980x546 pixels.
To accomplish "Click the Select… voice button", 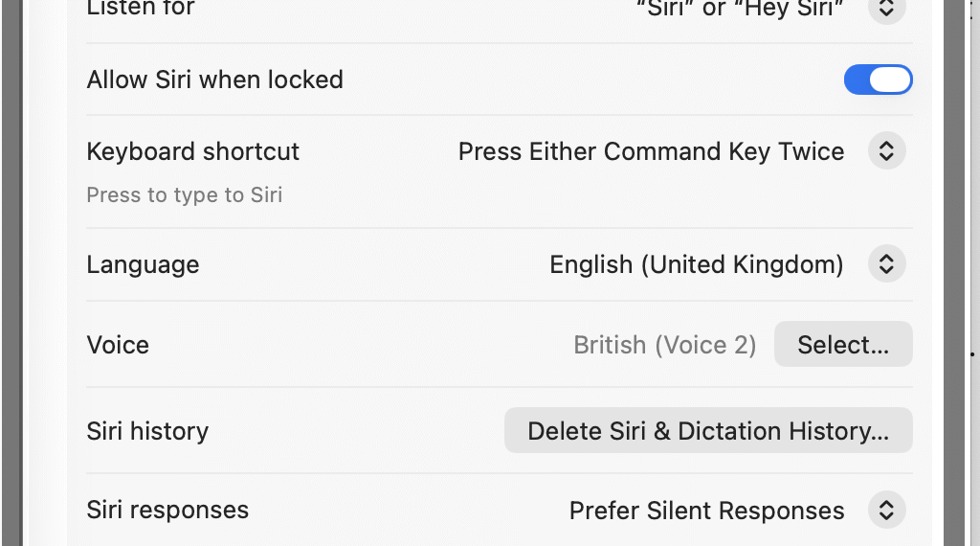I will tap(843, 345).
